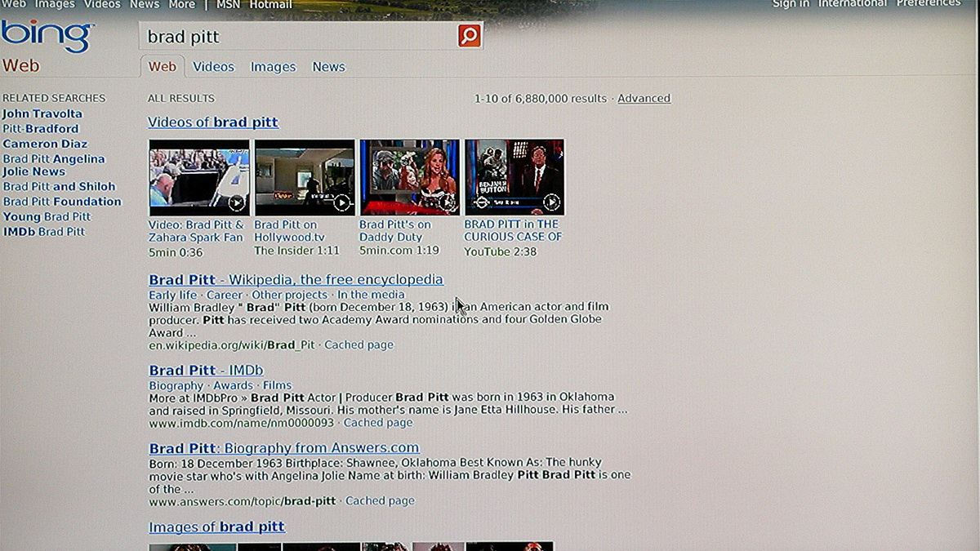Play the Curious Case video thumbnail
The width and height of the screenshot is (980, 551).
click(x=514, y=177)
